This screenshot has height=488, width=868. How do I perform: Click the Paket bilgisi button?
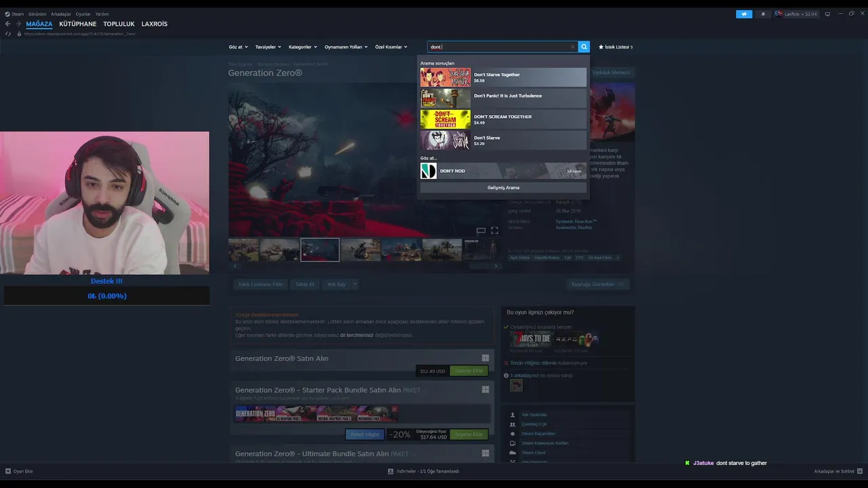point(365,434)
